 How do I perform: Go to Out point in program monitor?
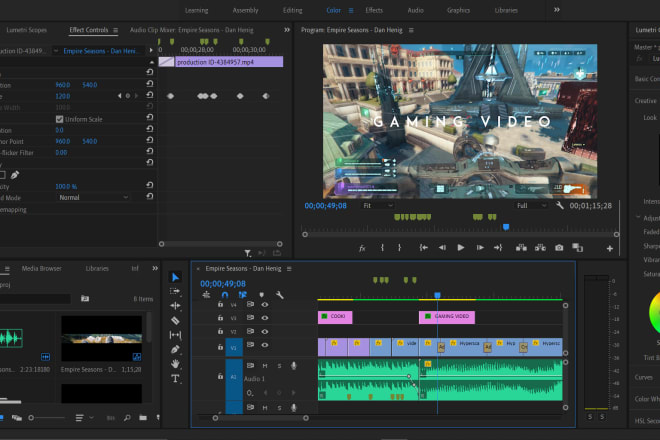(498, 248)
